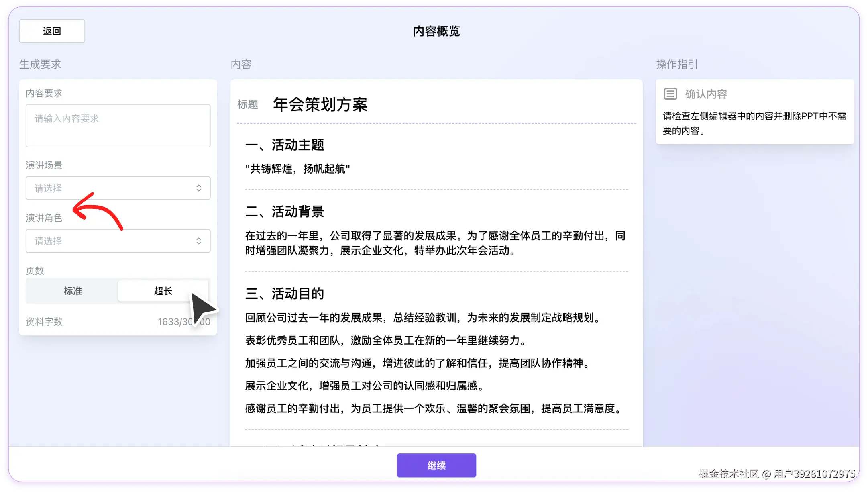Click the chevron arrows in 演讲角色 select
The image size is (868, 492).
(x=199, y=241)
